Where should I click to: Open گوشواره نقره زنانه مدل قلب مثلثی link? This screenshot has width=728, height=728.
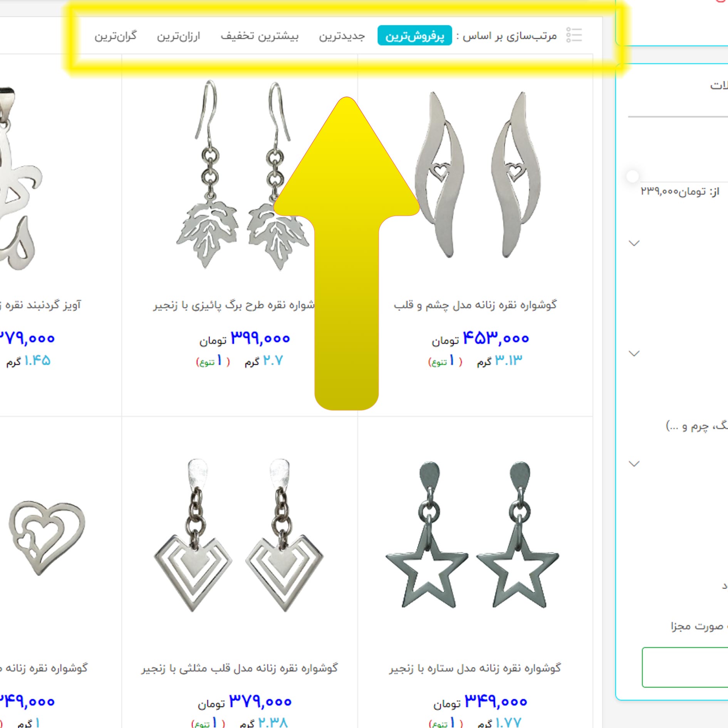240,668
